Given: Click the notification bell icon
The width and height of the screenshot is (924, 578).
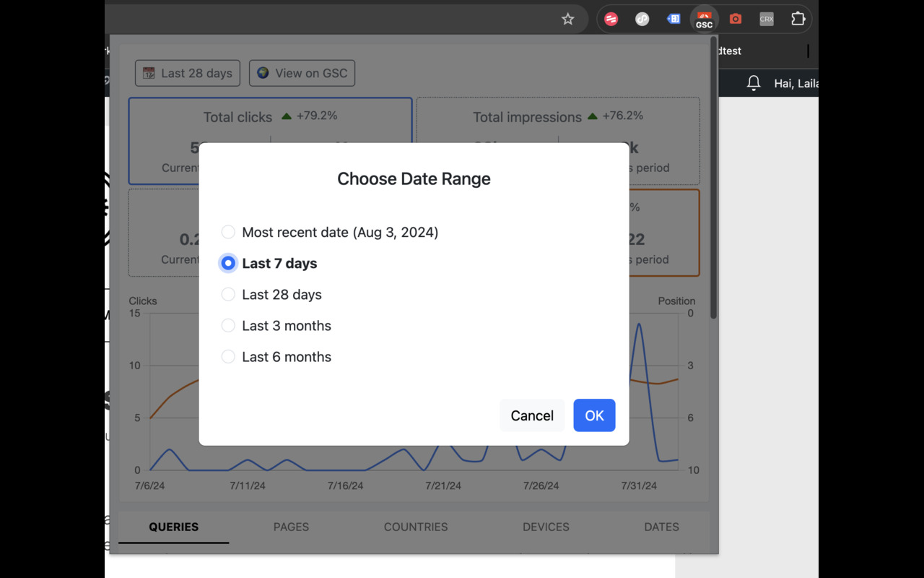Looking at the screenshot, I should (753, 82).
